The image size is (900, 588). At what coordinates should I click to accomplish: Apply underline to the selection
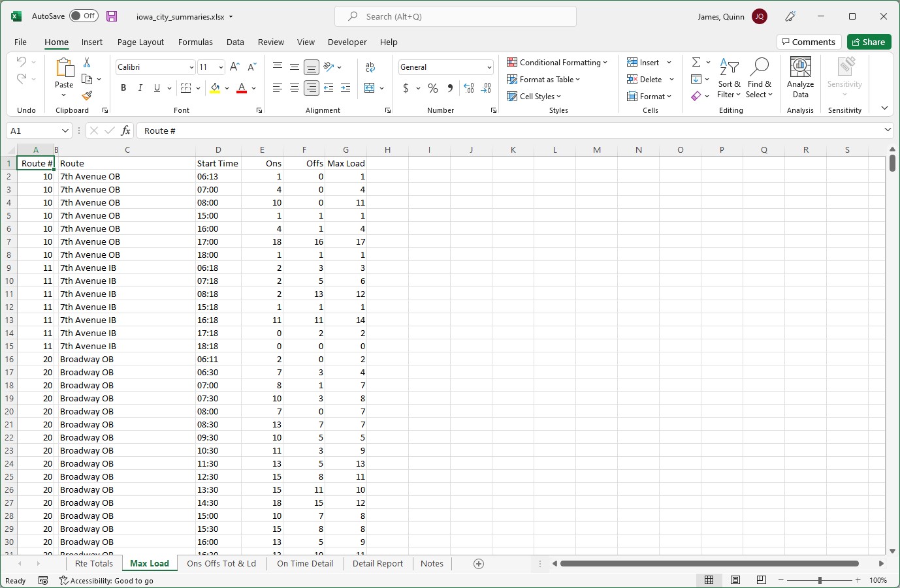155,87
